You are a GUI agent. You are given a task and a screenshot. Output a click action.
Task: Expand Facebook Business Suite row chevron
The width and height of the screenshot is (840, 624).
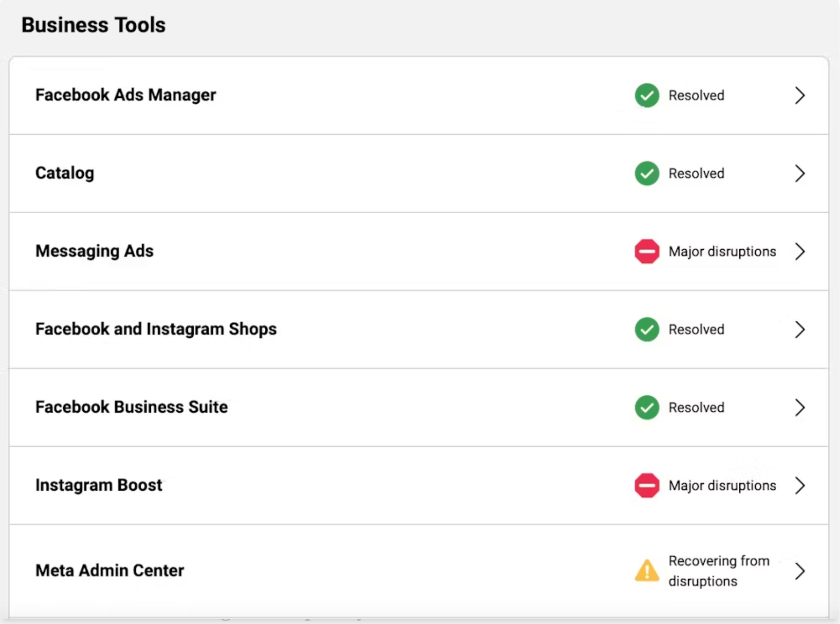click(x=800, y=407)
